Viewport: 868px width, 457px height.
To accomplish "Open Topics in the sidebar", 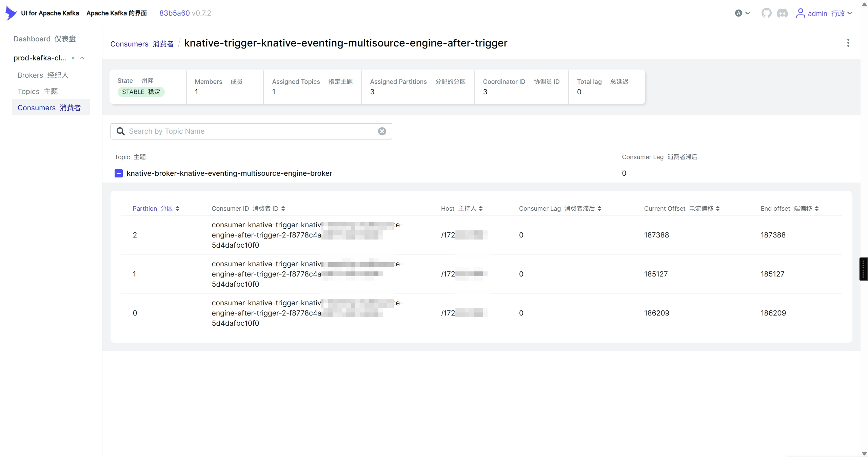I will (x=38, y=91).
